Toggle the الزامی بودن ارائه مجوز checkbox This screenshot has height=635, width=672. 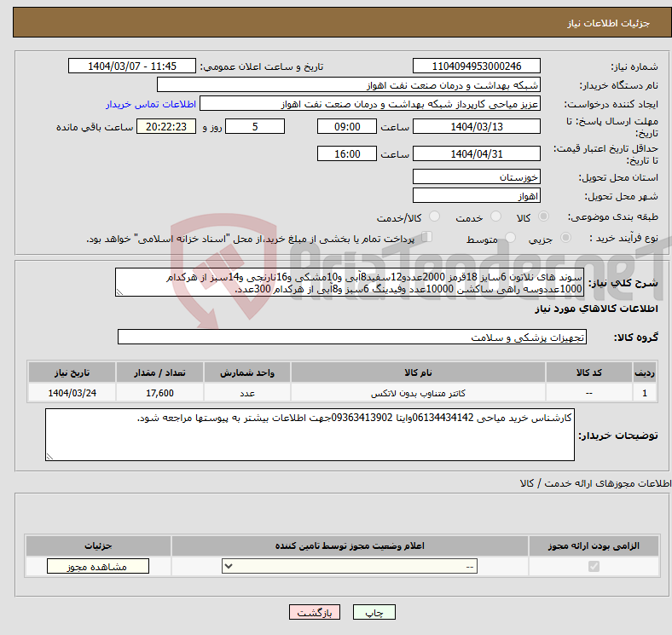click(x=594, y=566)
